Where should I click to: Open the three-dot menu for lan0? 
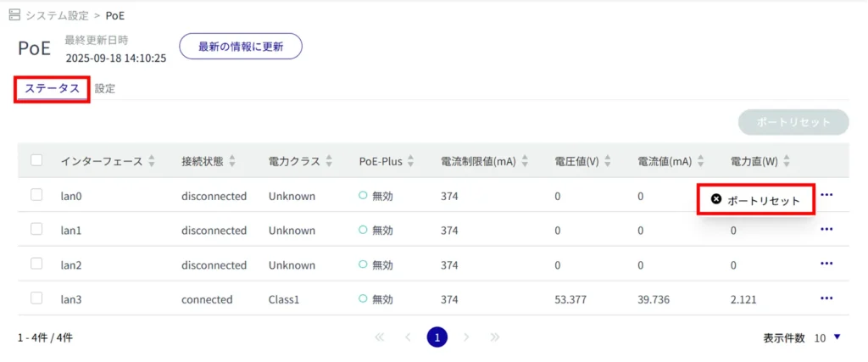coord(826,195)
